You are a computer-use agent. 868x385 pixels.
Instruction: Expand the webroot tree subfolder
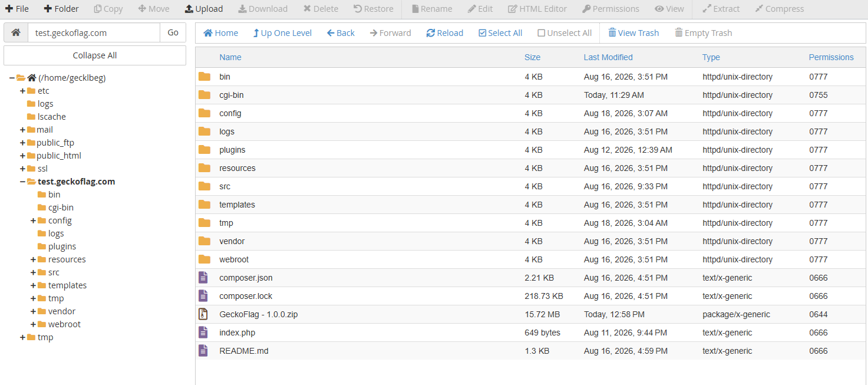point(33,324)
